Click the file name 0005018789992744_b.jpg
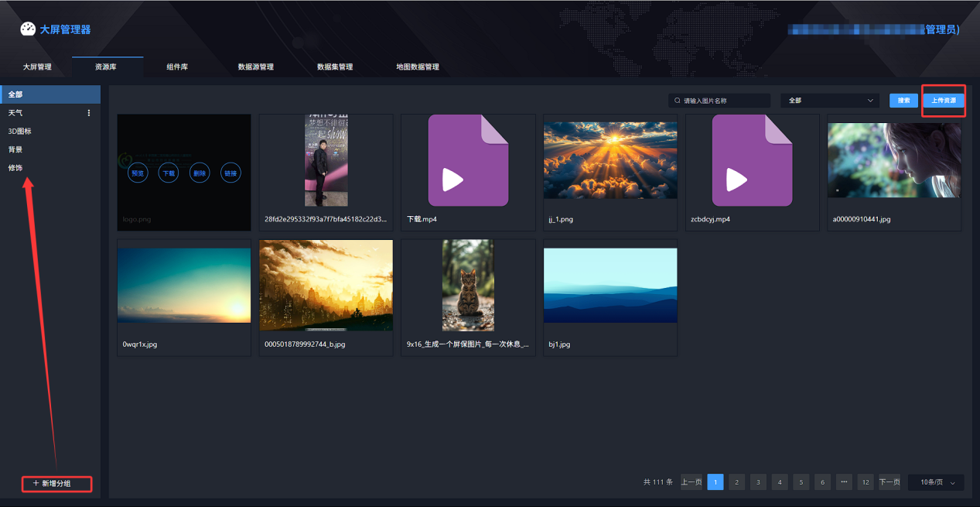This screenshot has height=507, width=980. point(305,344)
